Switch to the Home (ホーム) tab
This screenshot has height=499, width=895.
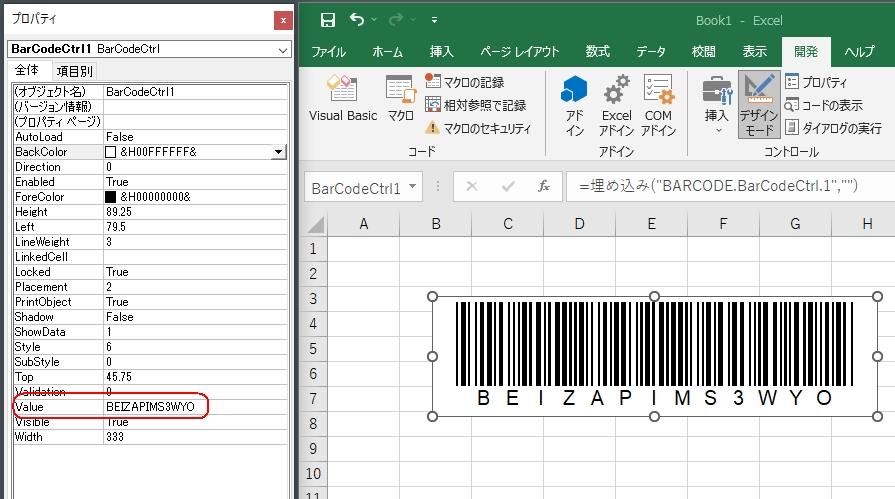point(388,51)
